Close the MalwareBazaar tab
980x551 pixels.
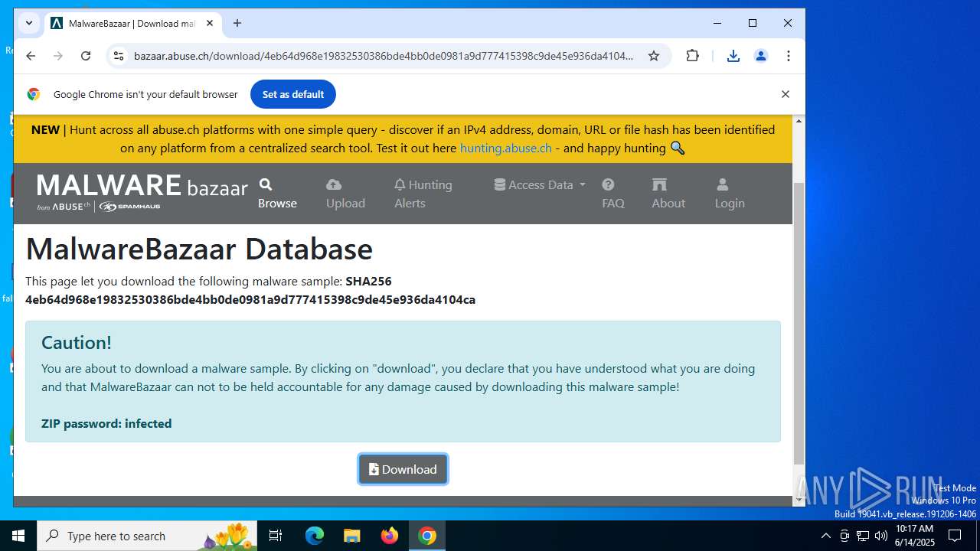click(210, 24)
